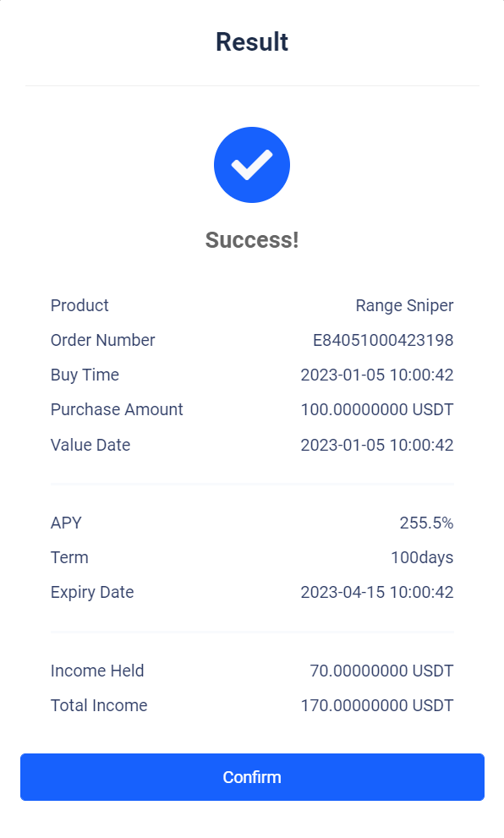Screen dimensions: 504x838
Task: Click the Income Held 70.00000000 USDT value
Action: pyautogui.click(x=381, y=671)
